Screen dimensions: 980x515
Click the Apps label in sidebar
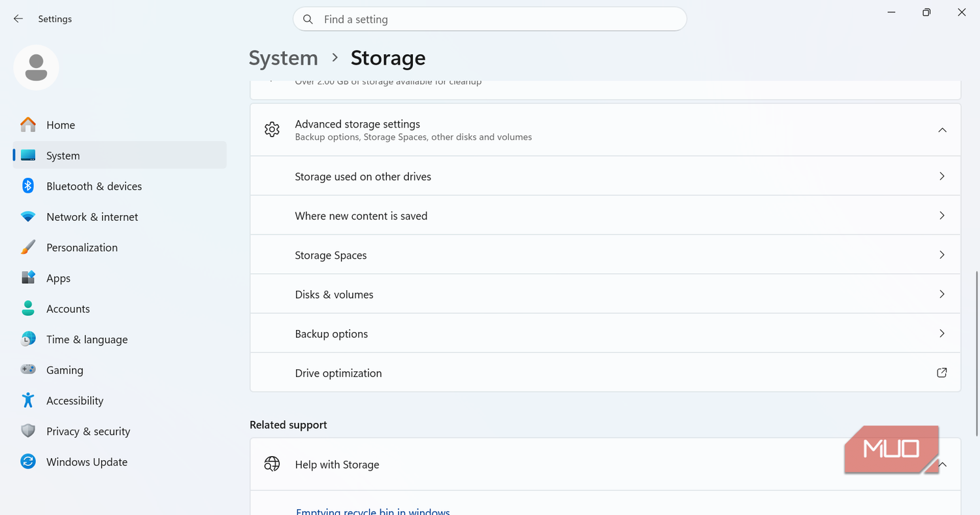pyautogui.click(x=58, y=278)
